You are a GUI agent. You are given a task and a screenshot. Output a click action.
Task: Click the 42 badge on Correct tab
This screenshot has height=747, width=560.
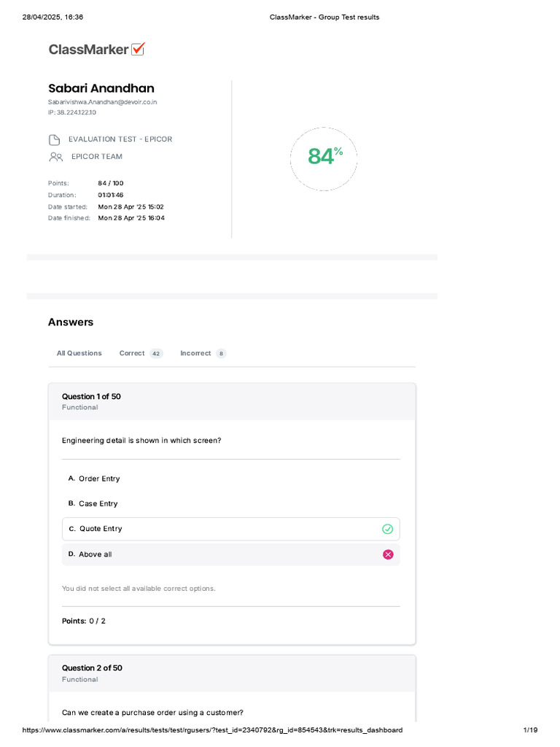156,354
